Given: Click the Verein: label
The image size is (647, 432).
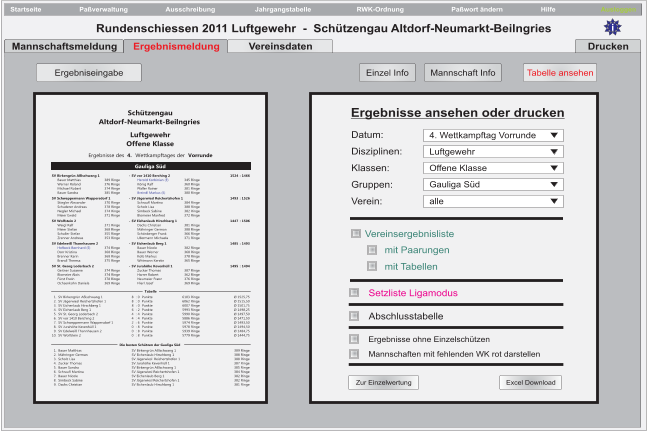Looking at the screenshot, I should 366,201.
